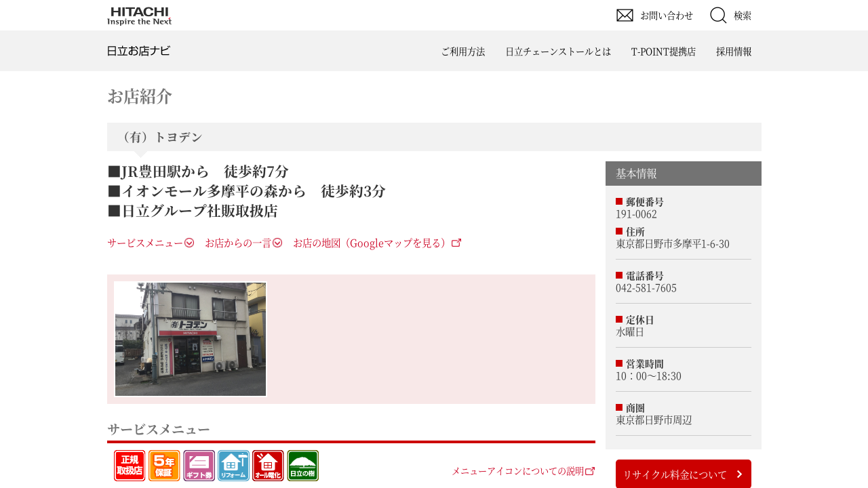The image size is (868, 488).
Task: Open お店の地図 Google Maps link
Action: (x=377, y=243)
